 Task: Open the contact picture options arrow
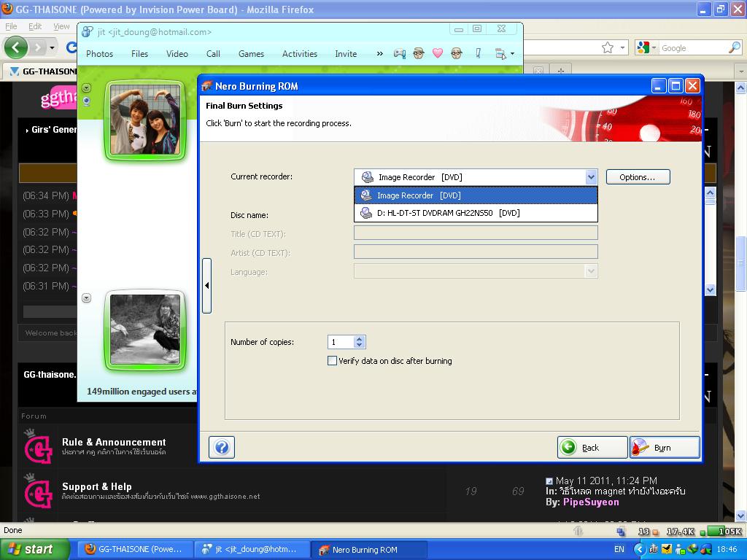pyautogui.click(x=86, y=87)
